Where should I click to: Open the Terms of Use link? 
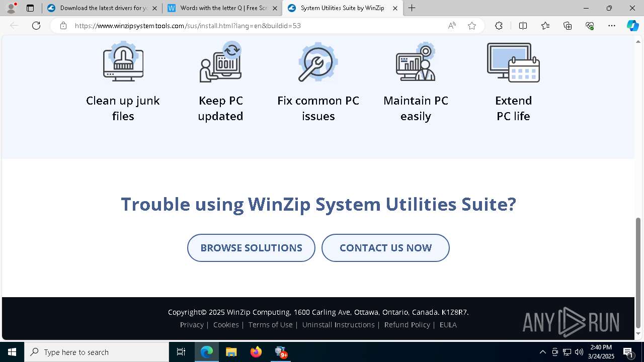point(270,325)
